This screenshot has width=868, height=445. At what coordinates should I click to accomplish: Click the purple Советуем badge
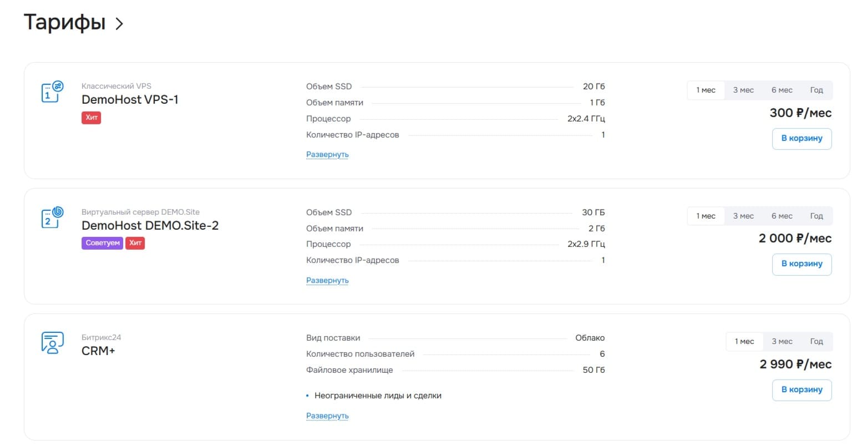(x=103, y=243)
